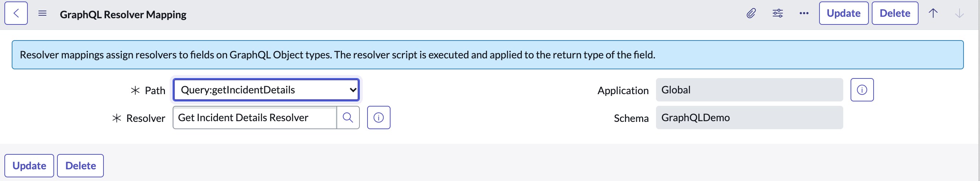Preview Application record via info icon
Image resolution: width=980 pixels, height=181 pixels.
862,90
